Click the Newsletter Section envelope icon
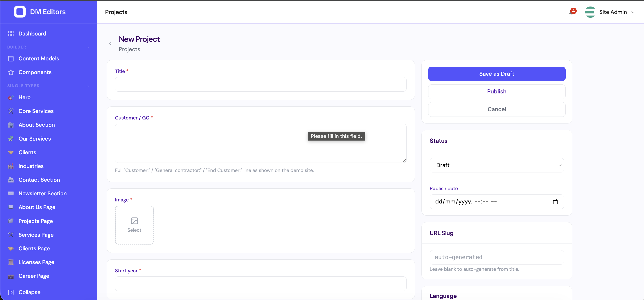This screenshot has height=300, width=644. click(11, 194)
